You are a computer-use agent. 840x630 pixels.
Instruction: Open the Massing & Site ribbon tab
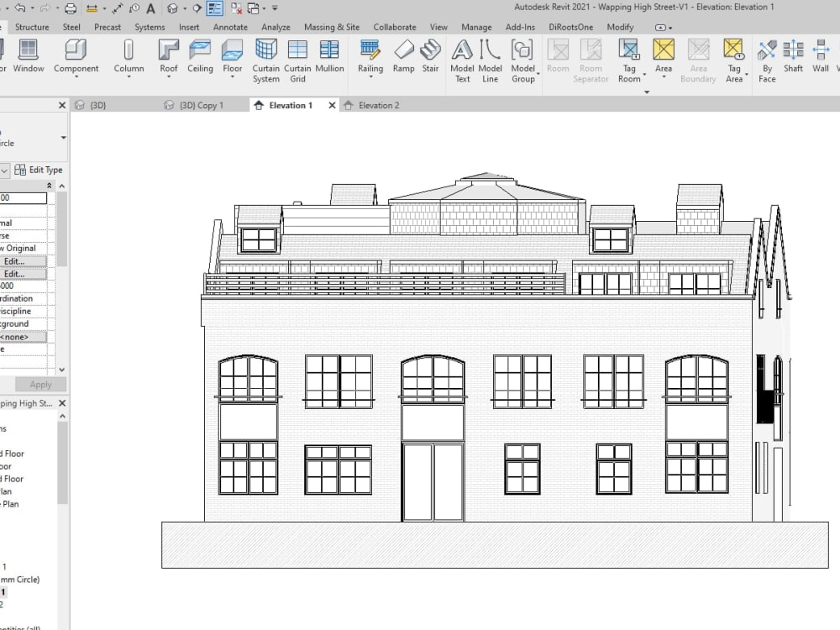coord(332,27)
